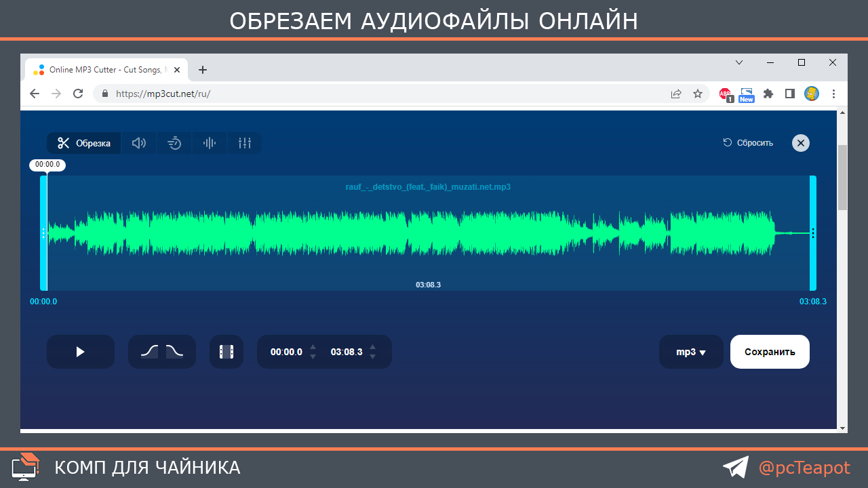Open the volume adjustment tool
Screen dimensions: 868x488
(x=139, y=143)
